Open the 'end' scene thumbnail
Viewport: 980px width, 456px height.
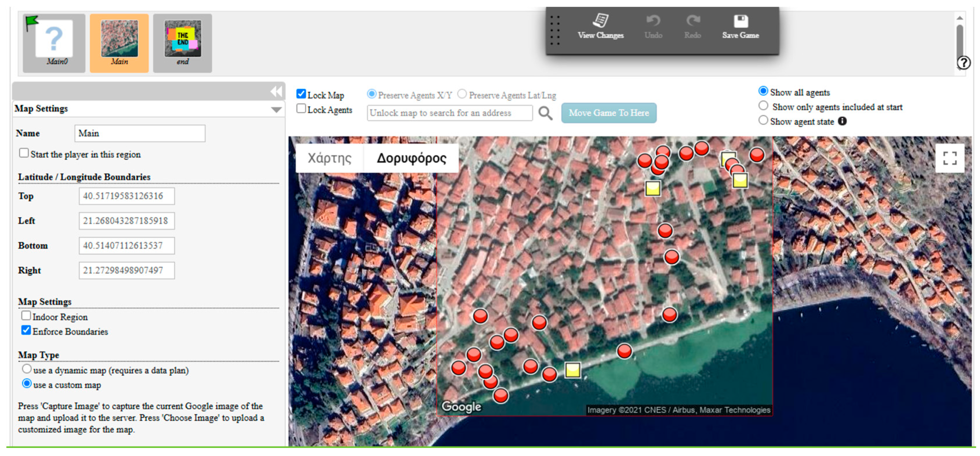(x=183, y=43)
